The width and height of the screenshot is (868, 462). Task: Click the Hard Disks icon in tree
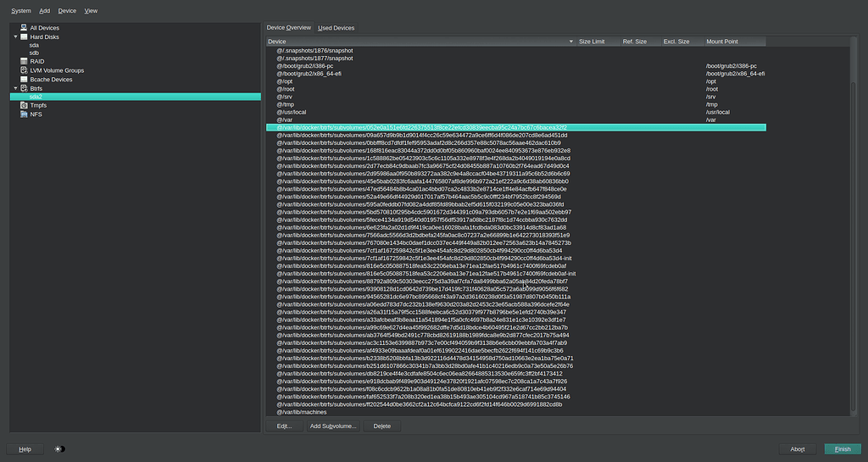click(x=24, y=36)
